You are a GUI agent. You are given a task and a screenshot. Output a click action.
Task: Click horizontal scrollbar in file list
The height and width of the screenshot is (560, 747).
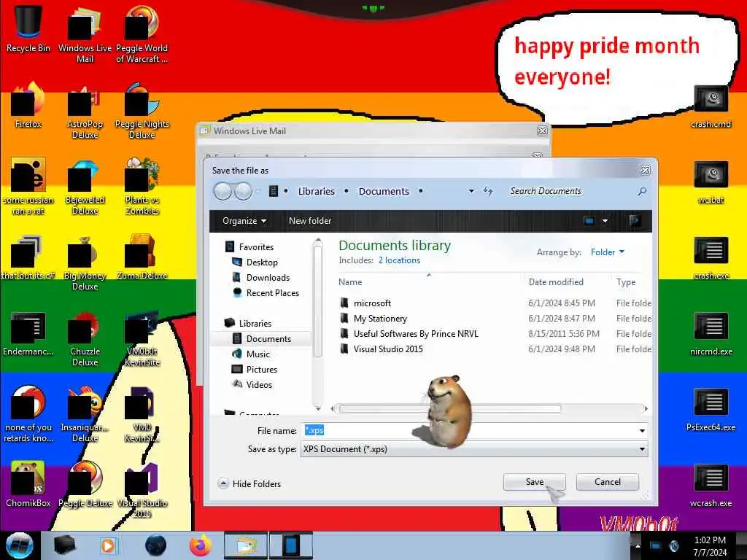[x=450, y=408]
